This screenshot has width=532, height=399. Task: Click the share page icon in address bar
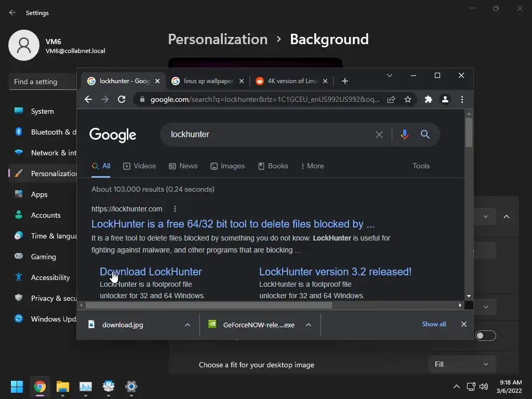tap(391, 99)
